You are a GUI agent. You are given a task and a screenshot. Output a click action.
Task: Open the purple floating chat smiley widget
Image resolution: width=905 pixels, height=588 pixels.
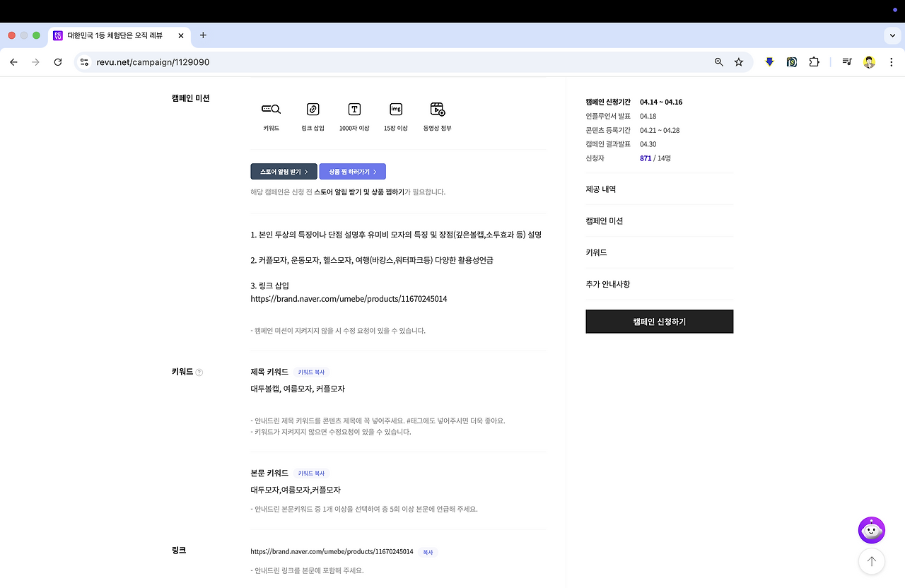pyautogui.click(x=871, y=530)
